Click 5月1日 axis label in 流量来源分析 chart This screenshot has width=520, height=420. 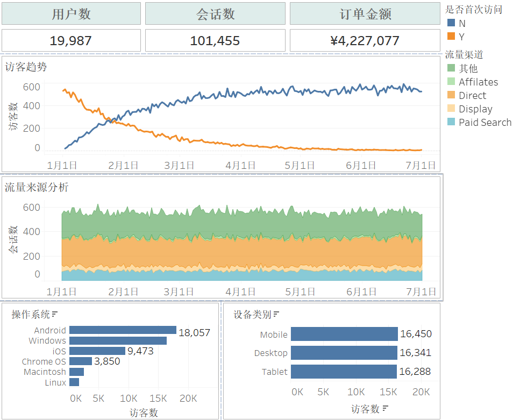[300, 291]
